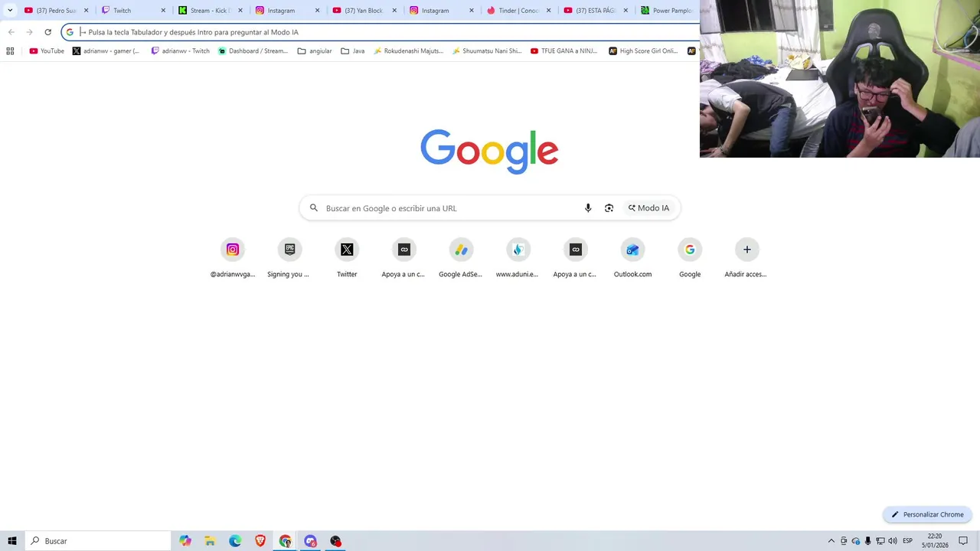
Task: Start voice search with the microphone icon
Action: 588,208
